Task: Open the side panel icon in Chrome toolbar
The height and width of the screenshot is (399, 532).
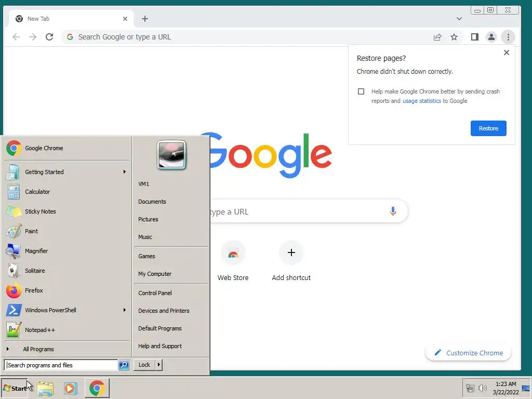Action: 475,37
